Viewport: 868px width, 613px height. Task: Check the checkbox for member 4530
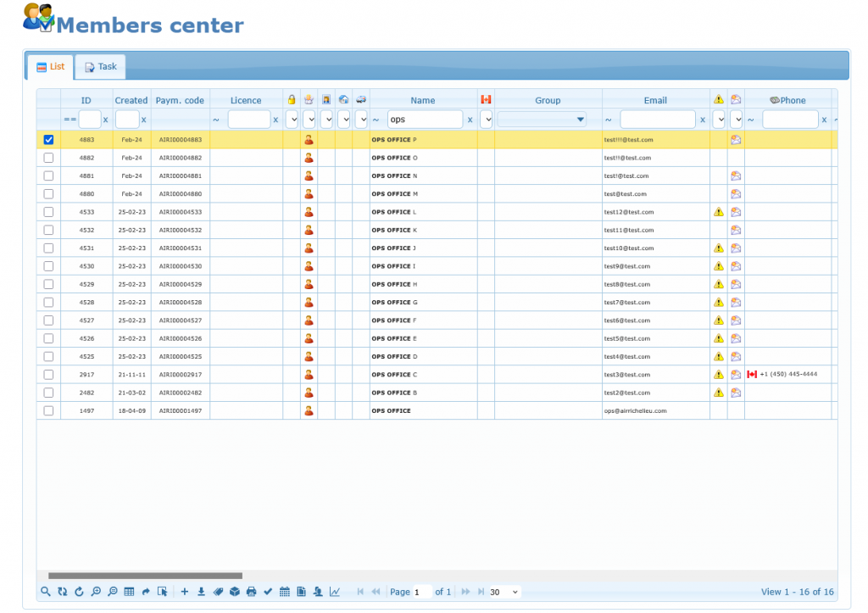[48, 266]
